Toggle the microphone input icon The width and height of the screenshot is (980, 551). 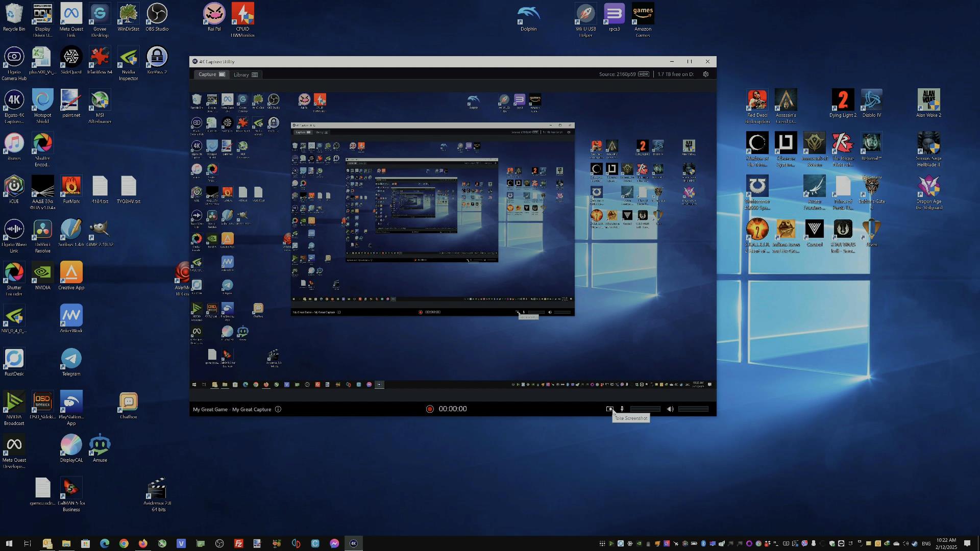point(622,409)
